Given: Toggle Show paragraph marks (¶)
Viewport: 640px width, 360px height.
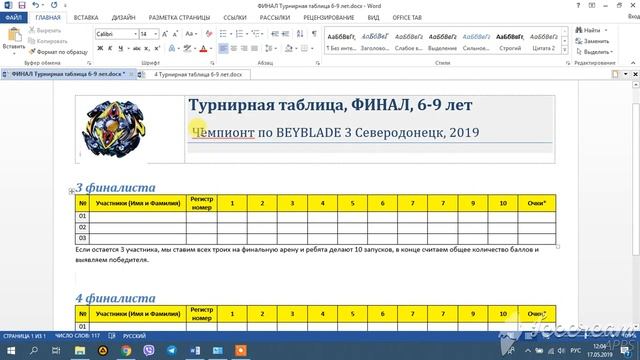Looking at the screenshot, I should tap(314, 34).
